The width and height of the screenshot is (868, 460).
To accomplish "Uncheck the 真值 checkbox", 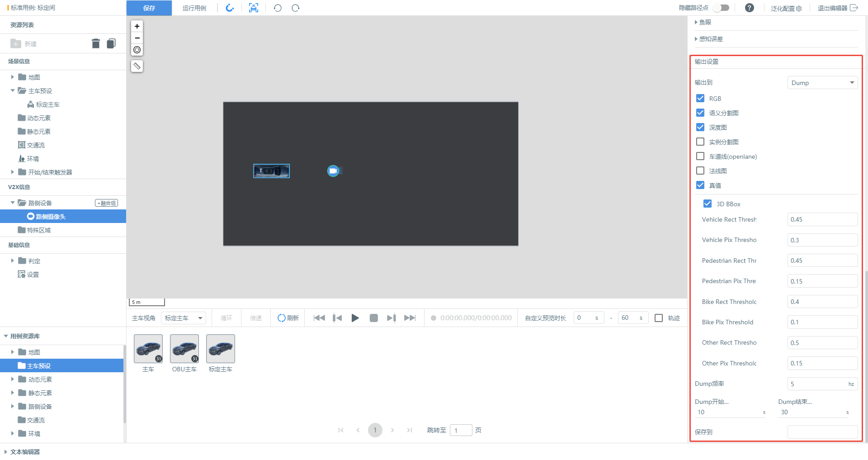I will pyautogui.click(x=700, y=185).
